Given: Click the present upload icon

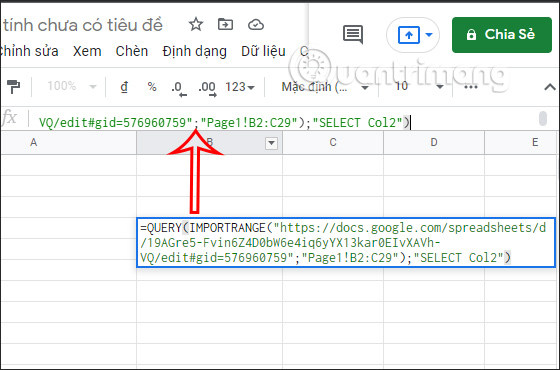Looking at the screenshot, I should (x=409, y=35).
